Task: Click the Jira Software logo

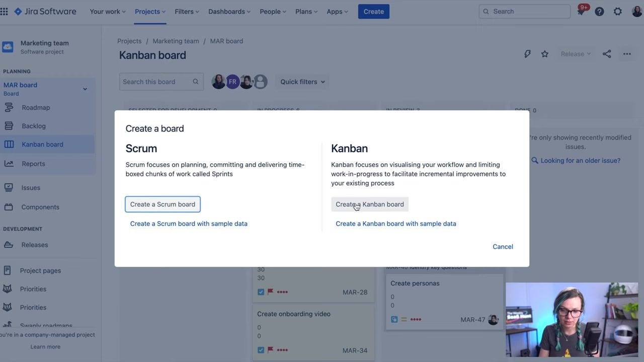Action: coord(45,11)
